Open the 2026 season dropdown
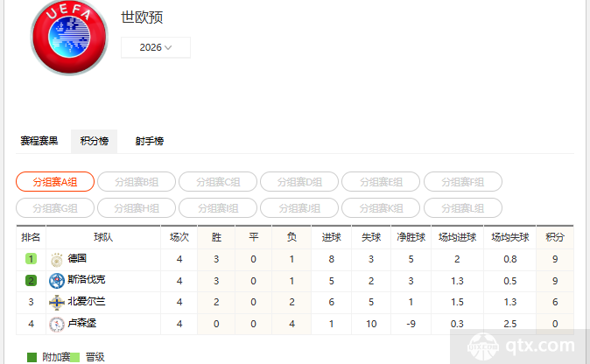The width and height of the screenshot is (590, 364). [x=156, y=47]
